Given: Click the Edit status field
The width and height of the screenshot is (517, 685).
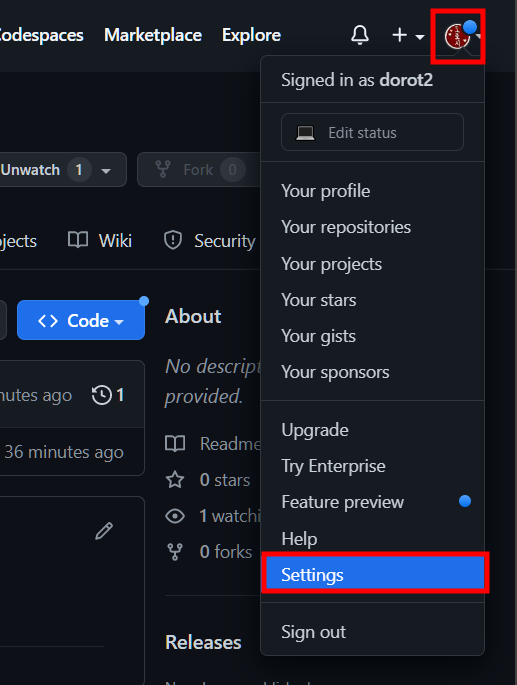Looking at the screenshot, I should [x=372, y=132].
